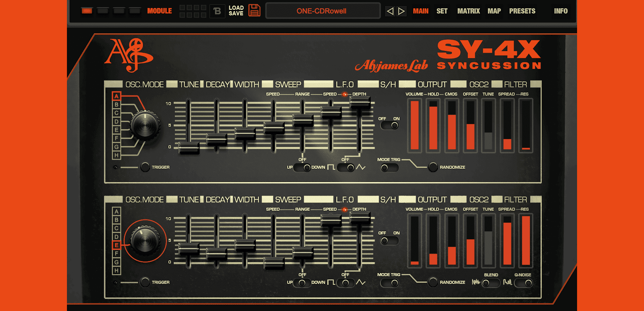Click the ONE-CDRowell preset name display
The width and height of the screenshot is (644, 311).
pyautogui.click(x=322, y=11)
